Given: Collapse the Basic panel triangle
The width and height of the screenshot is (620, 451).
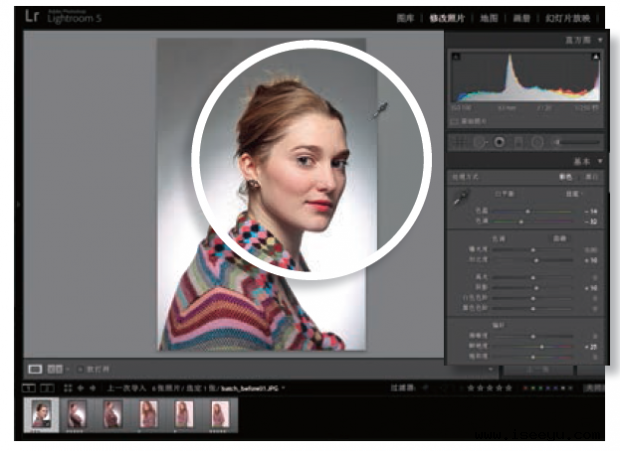Looking at the screenshot, I should point(600,161).
